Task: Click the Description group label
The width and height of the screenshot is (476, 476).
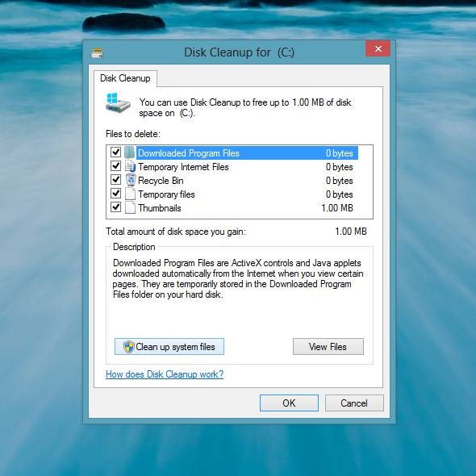Action: [134, 247]
